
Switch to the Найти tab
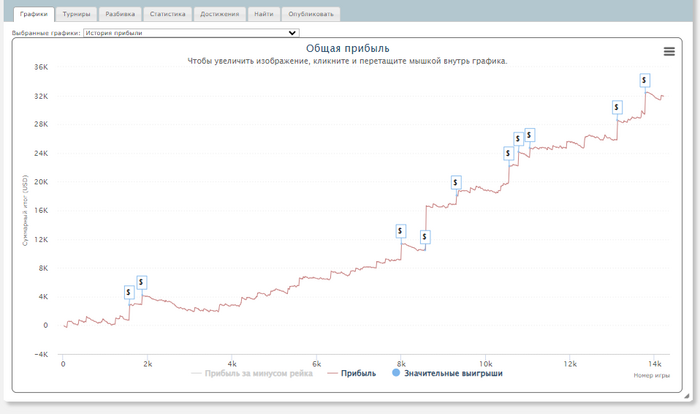[x=264, y=14]
